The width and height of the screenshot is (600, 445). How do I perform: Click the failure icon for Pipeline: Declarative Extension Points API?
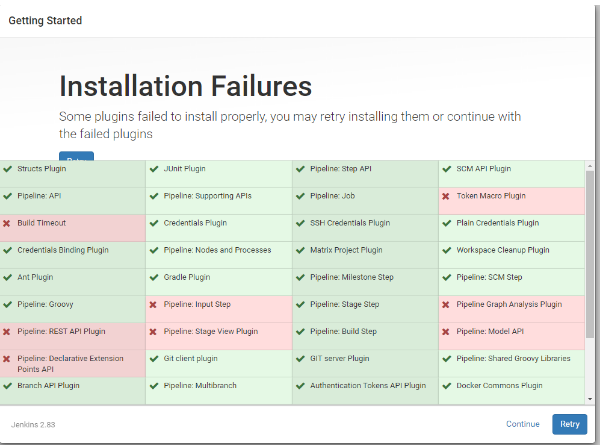(x=7, y=358)
